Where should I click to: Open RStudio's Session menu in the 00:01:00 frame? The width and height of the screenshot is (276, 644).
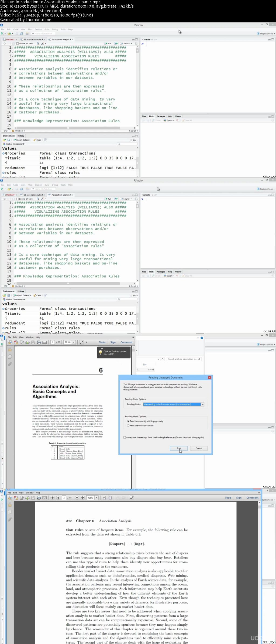coord(39,29)
